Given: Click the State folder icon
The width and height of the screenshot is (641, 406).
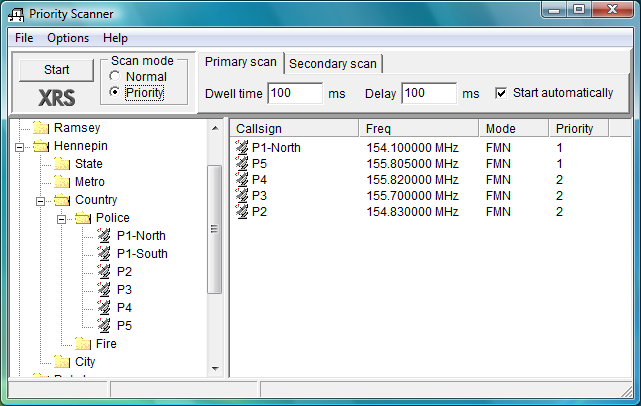Looking at the screenshot, I should (62, 164).
